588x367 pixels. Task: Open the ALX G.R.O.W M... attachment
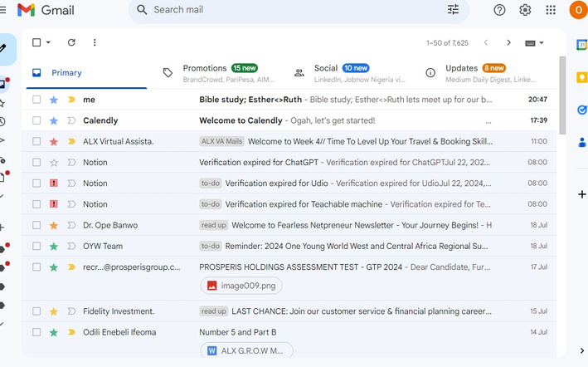pyautogui.click(x=247, y=351)
